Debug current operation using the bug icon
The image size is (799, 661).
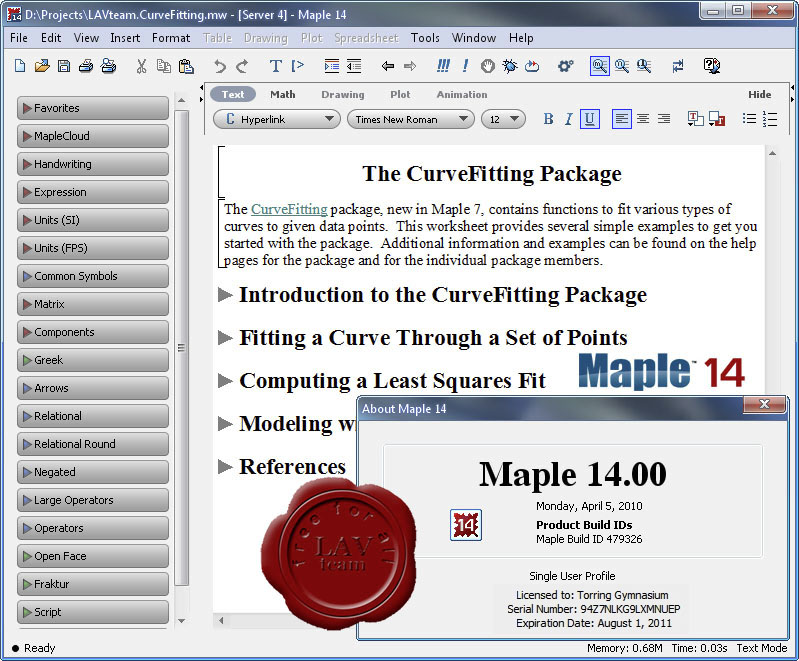pyautogui.click(x=510, y=66)
